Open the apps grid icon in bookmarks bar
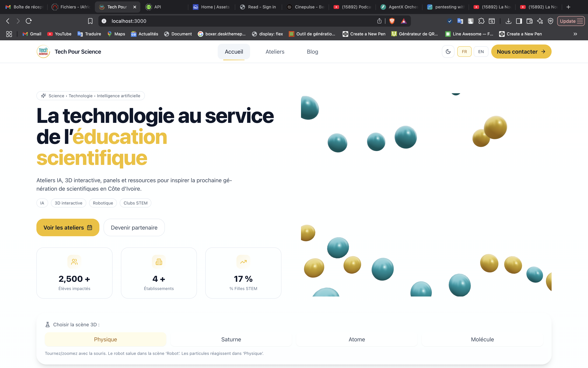This screenshot has height=368, width=588. pyautogui.click(x=9, y=34)
